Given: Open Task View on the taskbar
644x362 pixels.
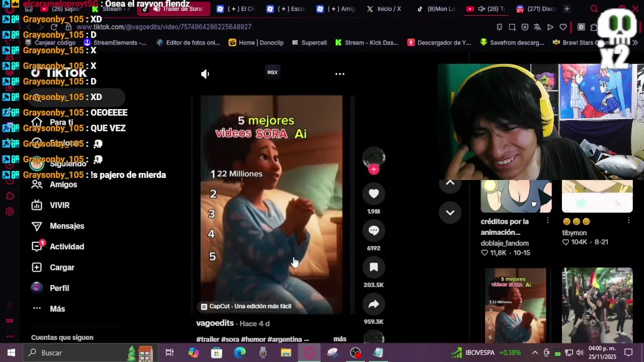Looking at the screenshot, I should (x=170, y=353).
